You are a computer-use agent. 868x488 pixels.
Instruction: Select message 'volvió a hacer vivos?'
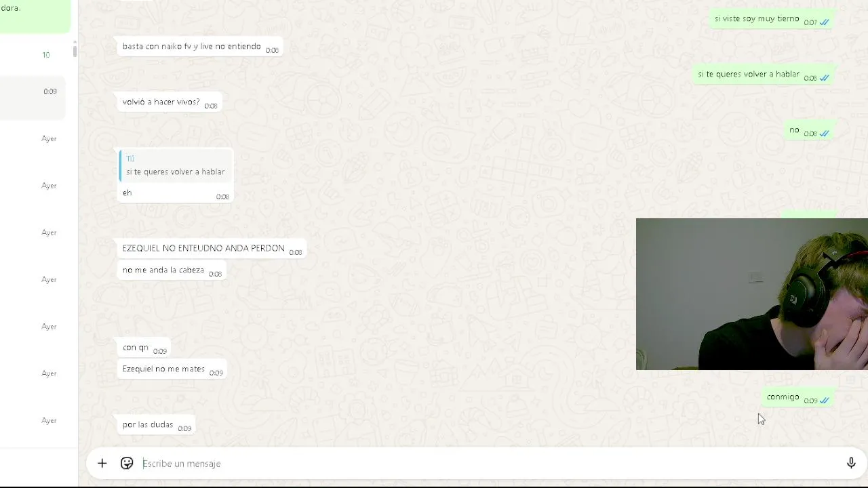tap(169, 102)
